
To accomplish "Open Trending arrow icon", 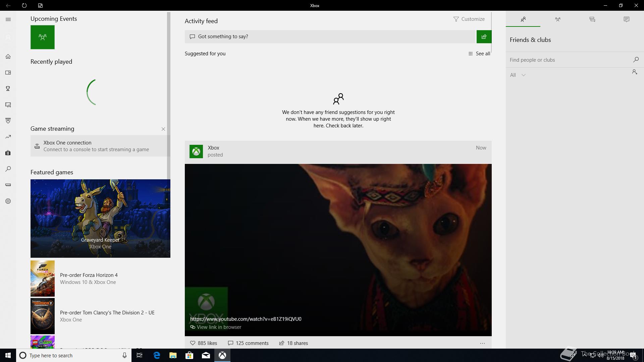I will (8, 137).
